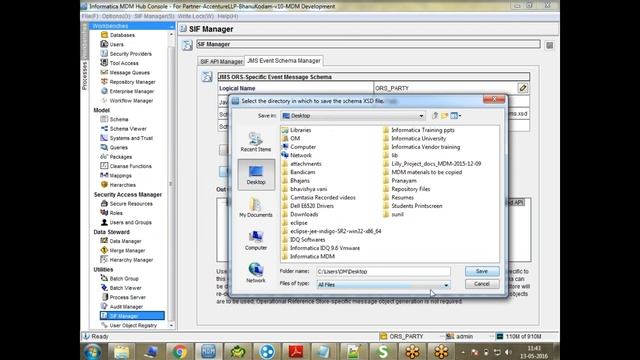Open the Hierarchies tool

[x=122, y=185]
